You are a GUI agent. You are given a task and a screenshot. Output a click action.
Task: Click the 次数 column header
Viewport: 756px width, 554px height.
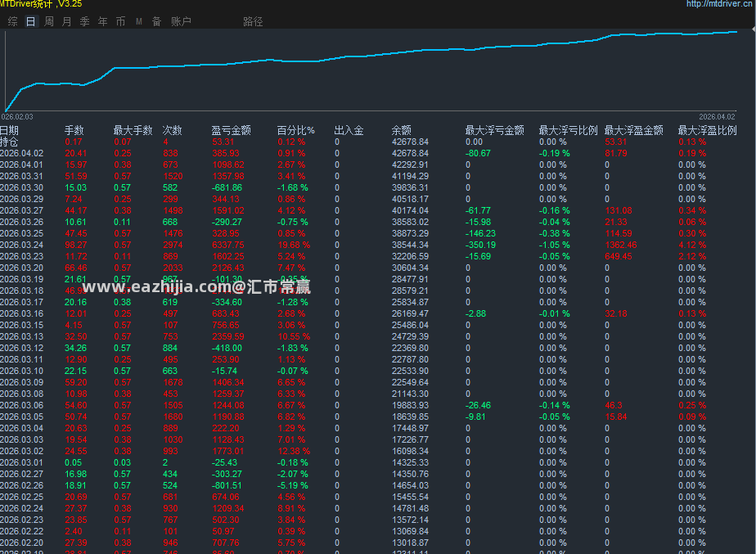[x=172, y=130]
